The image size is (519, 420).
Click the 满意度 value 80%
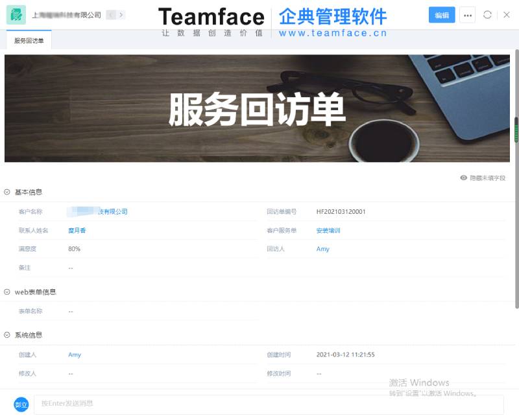tap(74, 249)
